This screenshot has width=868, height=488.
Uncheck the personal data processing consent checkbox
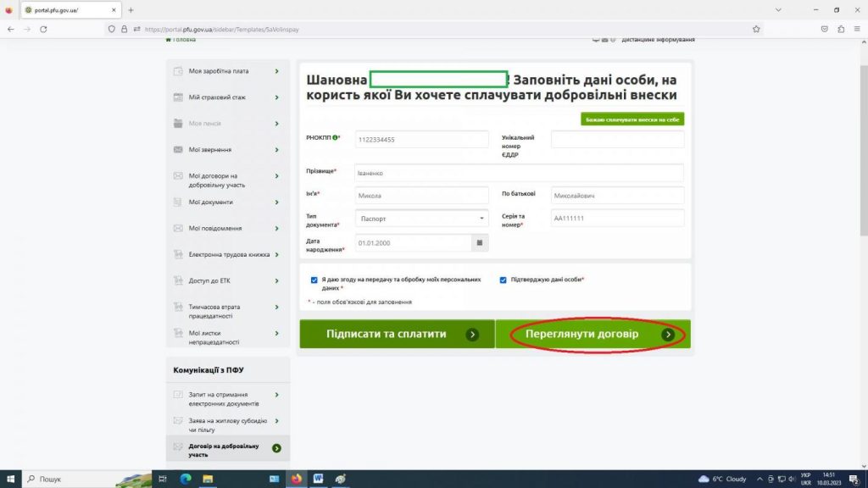point(314,280)
